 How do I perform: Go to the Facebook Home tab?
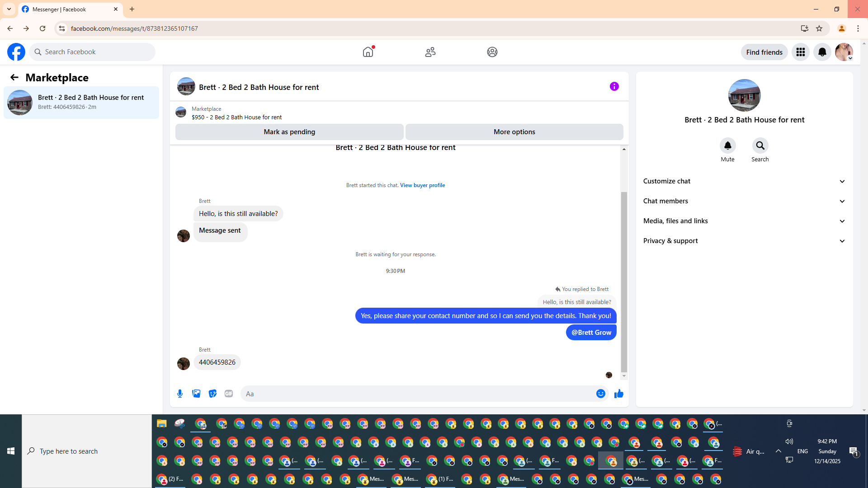pyautogui.click(x=368, y=52)
